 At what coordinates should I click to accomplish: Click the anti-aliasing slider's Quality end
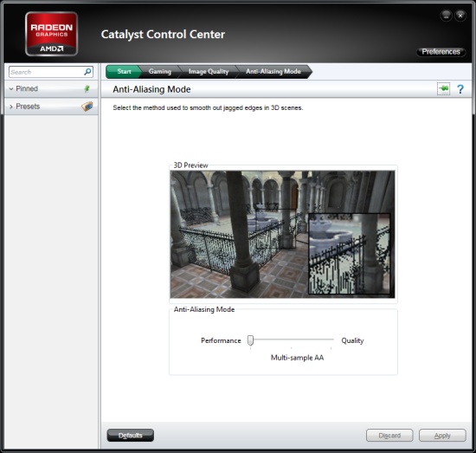[331, 340]
